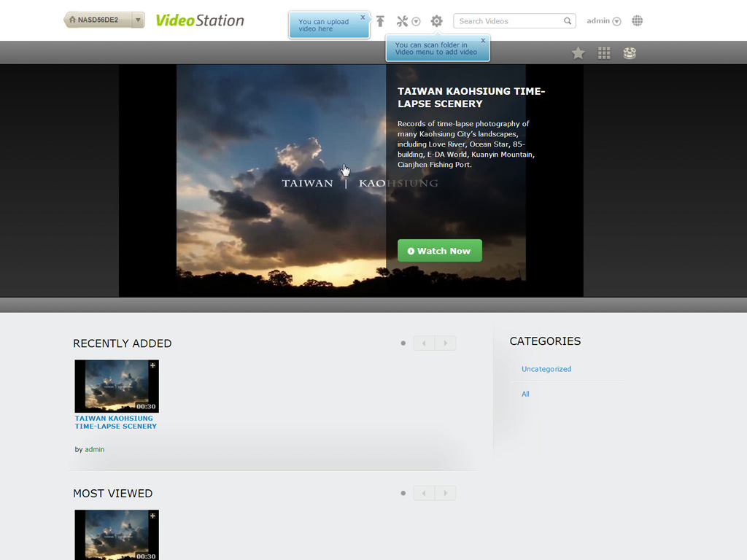The height and width of the screenshot is (560, 747).
Task: Open the NASD56DE2 device dropdown arrow
Action: tap(138, 20)
